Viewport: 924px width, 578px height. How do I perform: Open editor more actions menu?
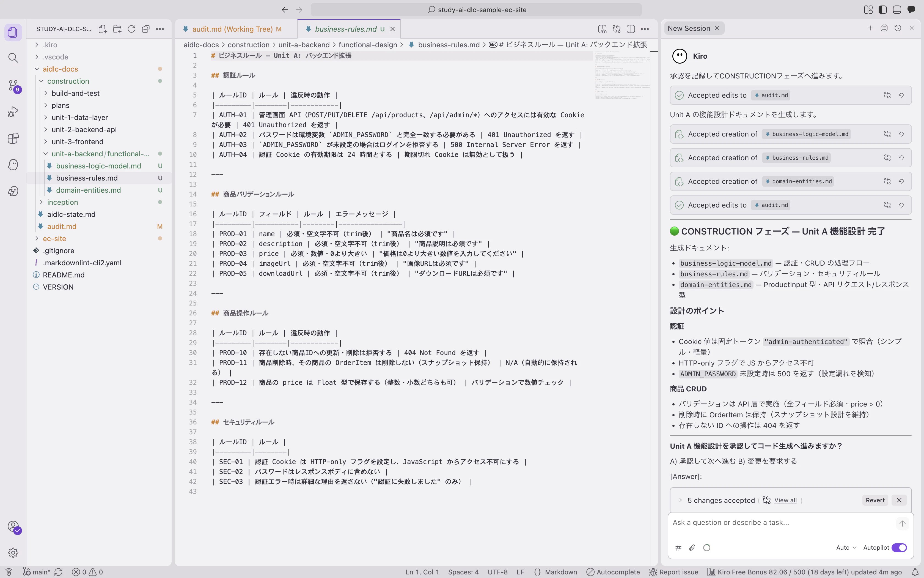pos(645,29)
